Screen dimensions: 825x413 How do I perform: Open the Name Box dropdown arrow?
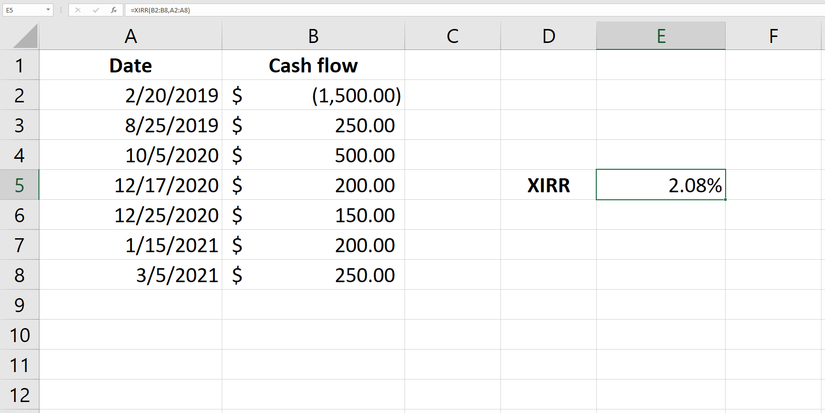[x=48, y=10]
